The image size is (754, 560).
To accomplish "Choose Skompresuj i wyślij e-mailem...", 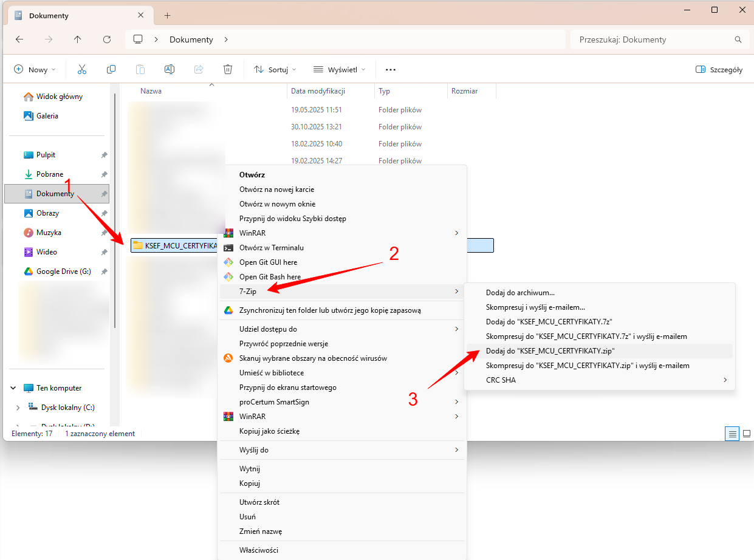I will 599,307.
